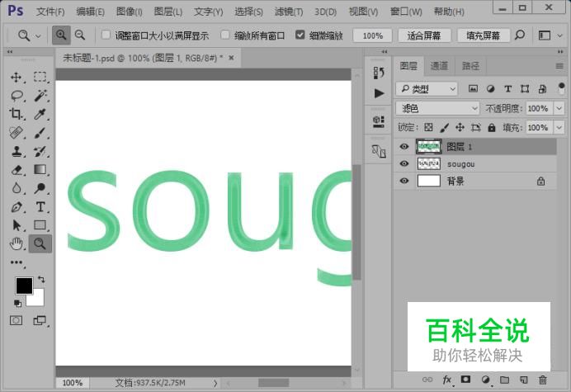Screen dimensions: 571x392
Task: Create new fill or adjustment layer
Action: tap(485, 380)
